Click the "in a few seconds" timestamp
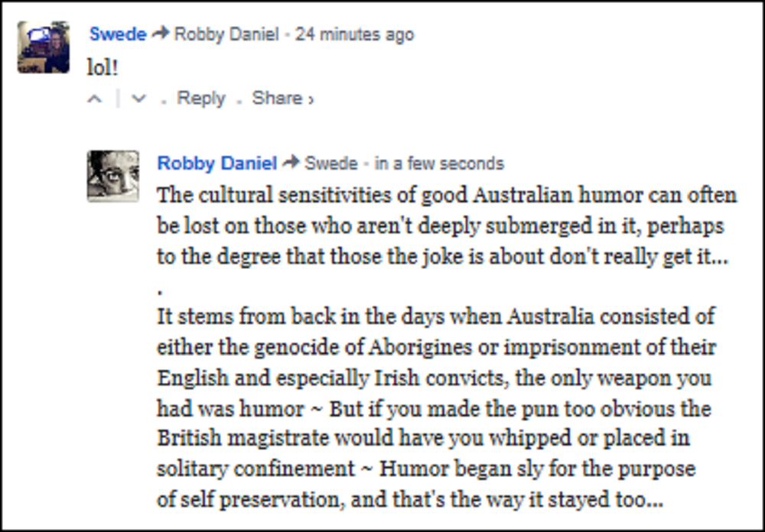The width and height of the screenshot is (765, 532). 439,163
